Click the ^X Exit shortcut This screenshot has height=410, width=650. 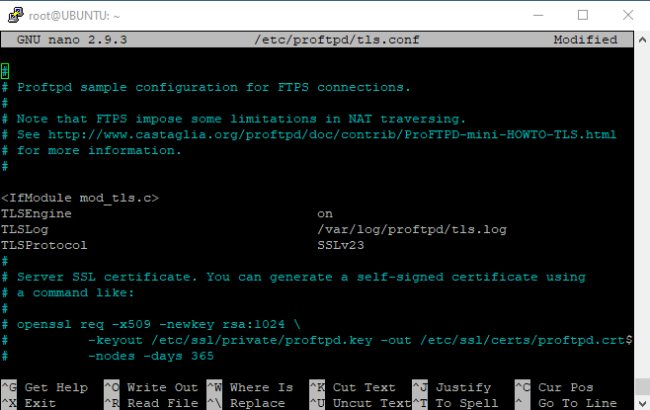[x=29, y=403]
